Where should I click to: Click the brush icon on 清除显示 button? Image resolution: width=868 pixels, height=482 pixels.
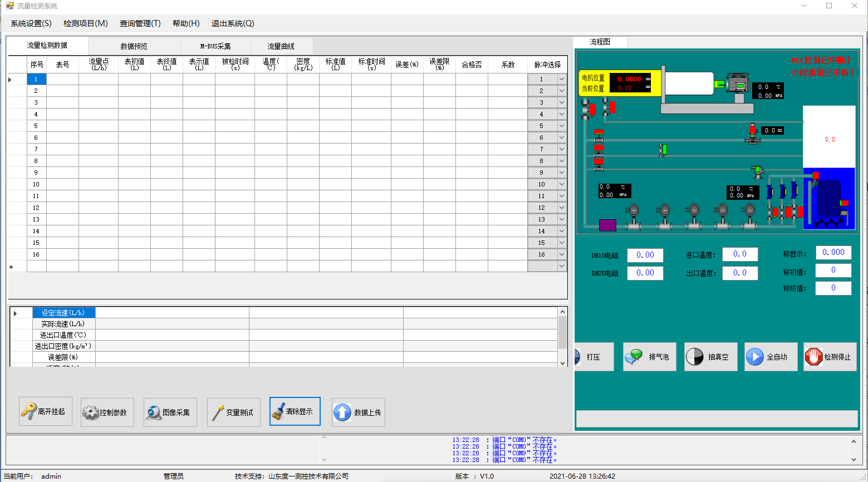(x=278, y=411)
